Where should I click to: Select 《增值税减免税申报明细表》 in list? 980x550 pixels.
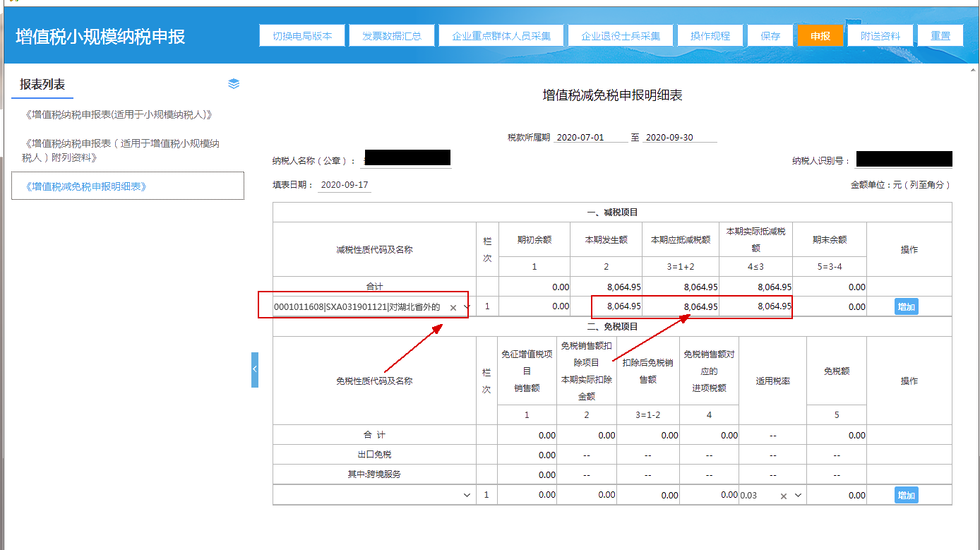coord(128,186)
